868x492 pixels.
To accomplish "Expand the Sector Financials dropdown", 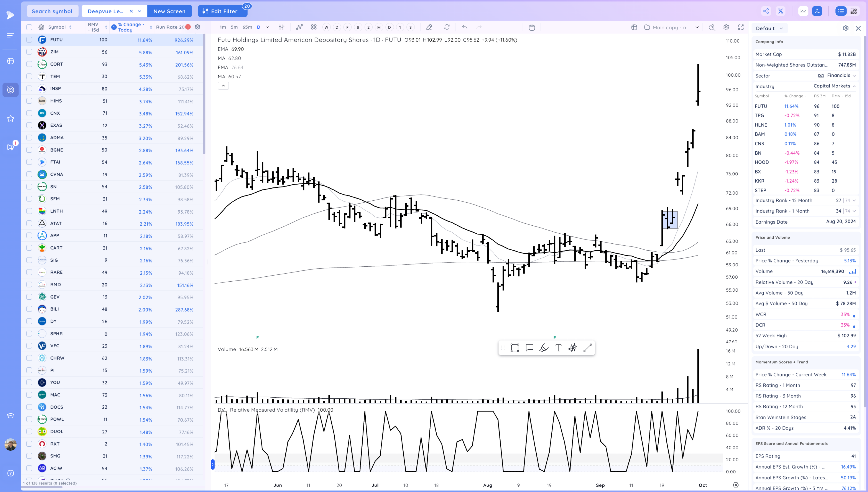I will pos(854,76).
